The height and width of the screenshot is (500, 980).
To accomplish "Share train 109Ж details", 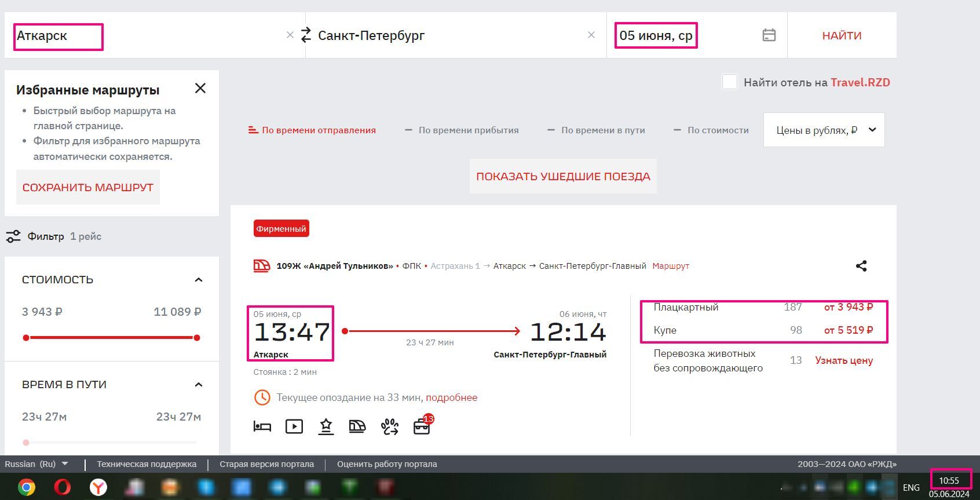I will (x=861, y=266).
